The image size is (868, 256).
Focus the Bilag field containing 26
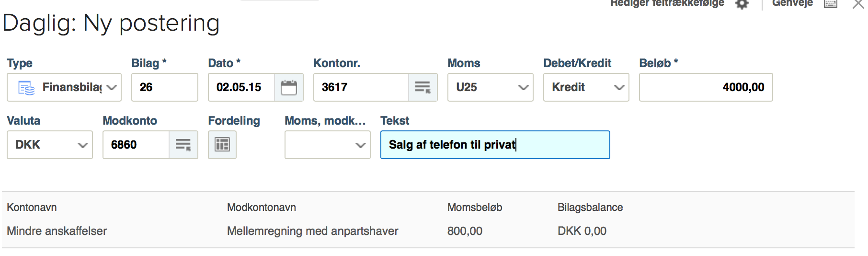[164, 87]
